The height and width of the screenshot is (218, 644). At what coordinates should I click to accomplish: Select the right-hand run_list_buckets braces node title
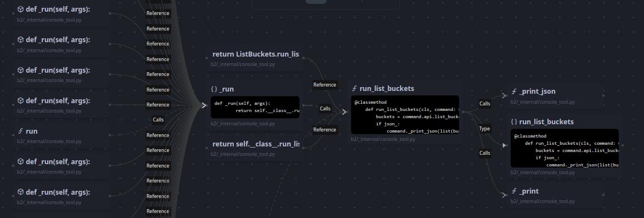(546, 121)
